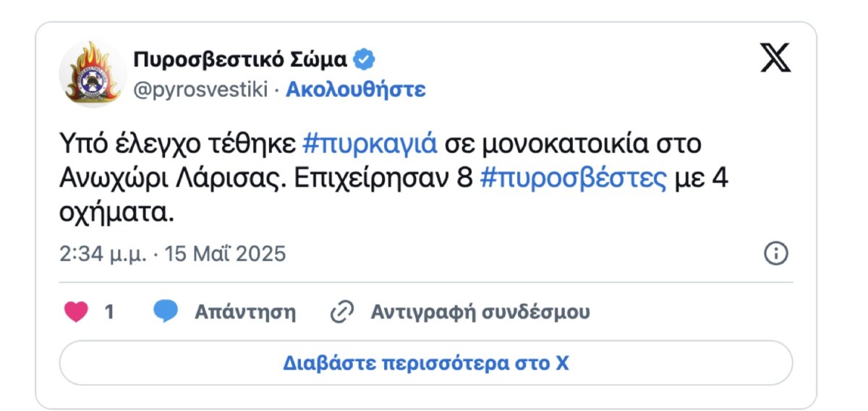Click the Απάντηση reply label
Screen dimensions: 868x411
point(244,312)
